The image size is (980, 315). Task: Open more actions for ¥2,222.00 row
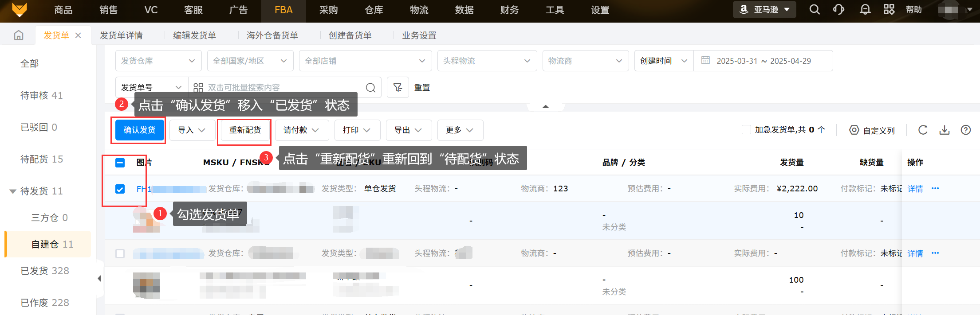click(x=935, y=188)
